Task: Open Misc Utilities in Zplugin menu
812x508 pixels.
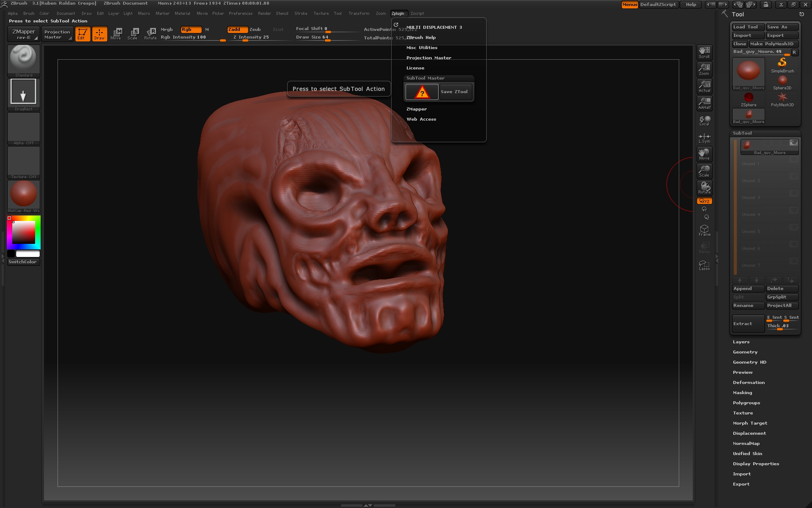Action: [x=422, y=48]
